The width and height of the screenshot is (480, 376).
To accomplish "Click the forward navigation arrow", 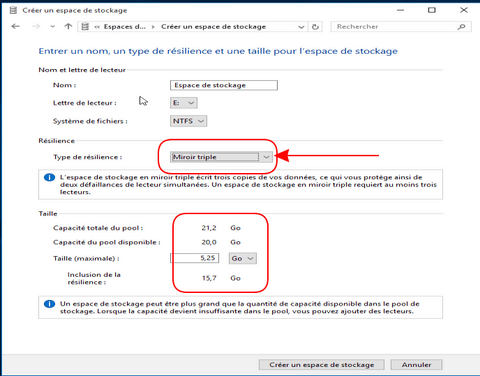I will pyautogui.click(x=36, y=26).
